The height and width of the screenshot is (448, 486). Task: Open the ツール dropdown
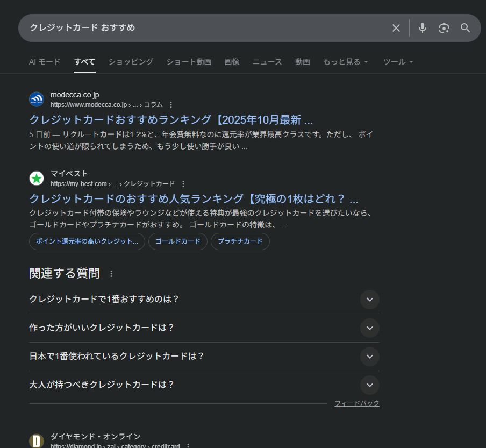(398, 62)
